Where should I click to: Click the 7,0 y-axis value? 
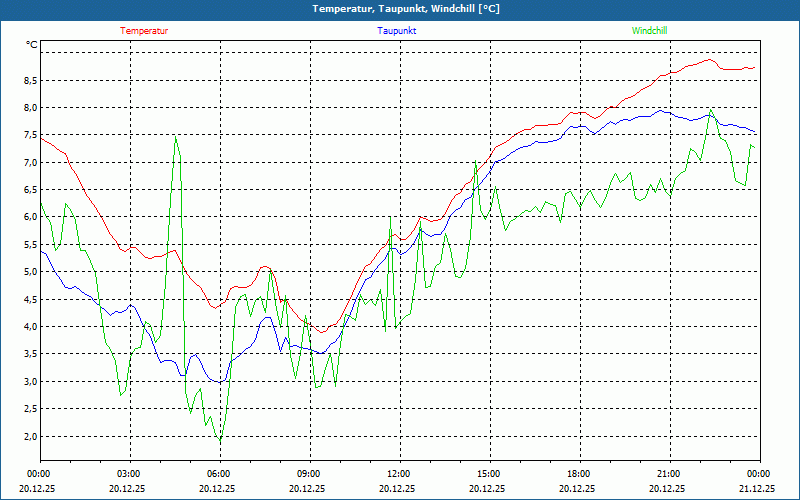[30, 162]
